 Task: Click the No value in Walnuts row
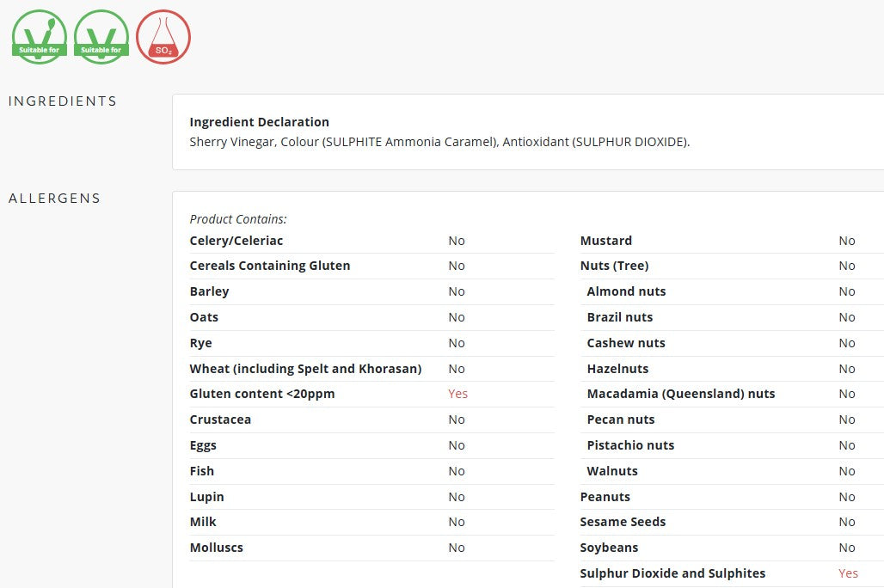847,471
